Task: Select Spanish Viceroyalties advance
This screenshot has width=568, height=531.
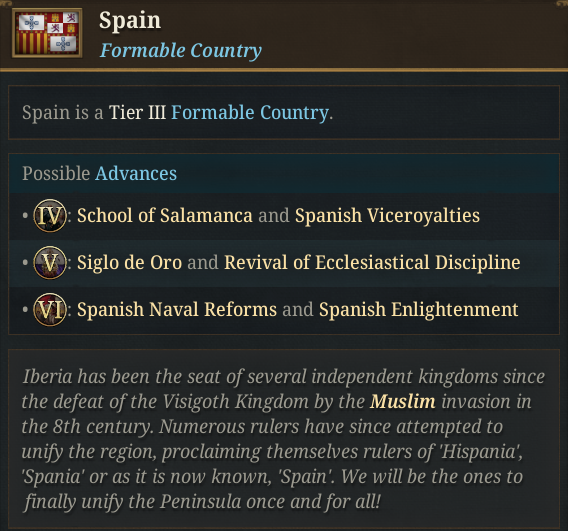Action: (387, 216)
